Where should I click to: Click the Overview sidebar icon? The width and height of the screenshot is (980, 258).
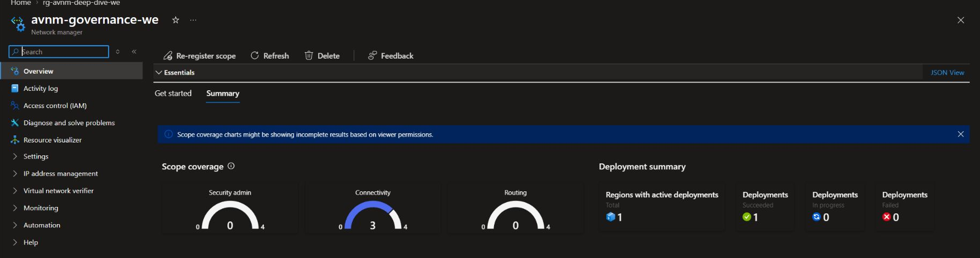click(15, 71)
